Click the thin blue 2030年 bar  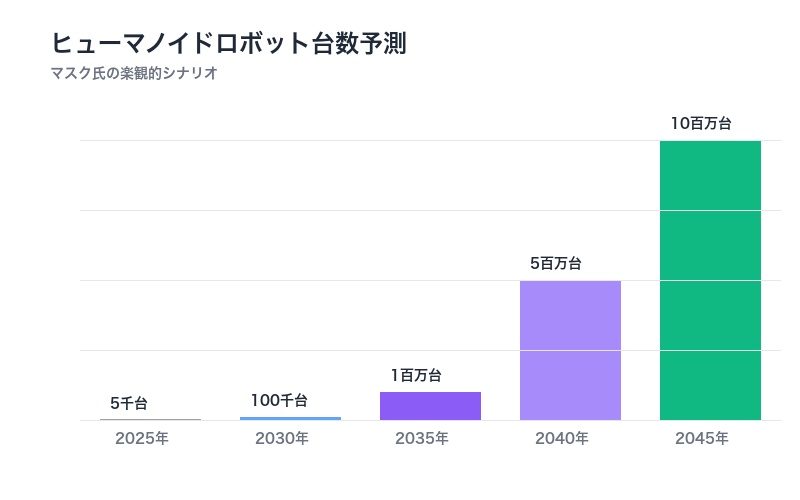pyautogui.click(x=290, y=418)
